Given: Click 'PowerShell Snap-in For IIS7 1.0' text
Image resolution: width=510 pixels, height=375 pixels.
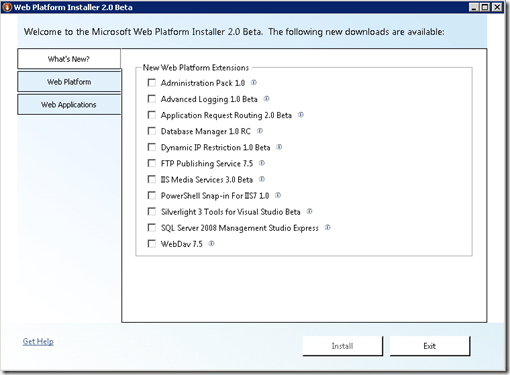Looking at the screenshot, I should click(x=215, y=196).
